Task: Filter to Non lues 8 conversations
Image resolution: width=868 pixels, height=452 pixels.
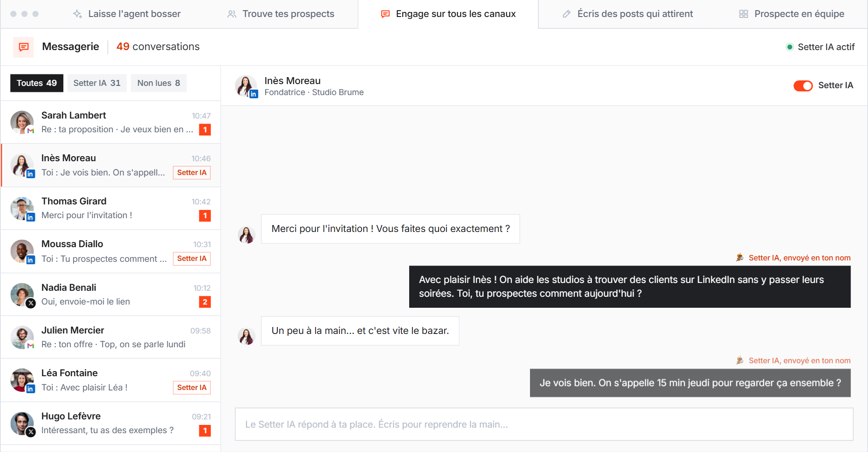Action: (159, 83)
